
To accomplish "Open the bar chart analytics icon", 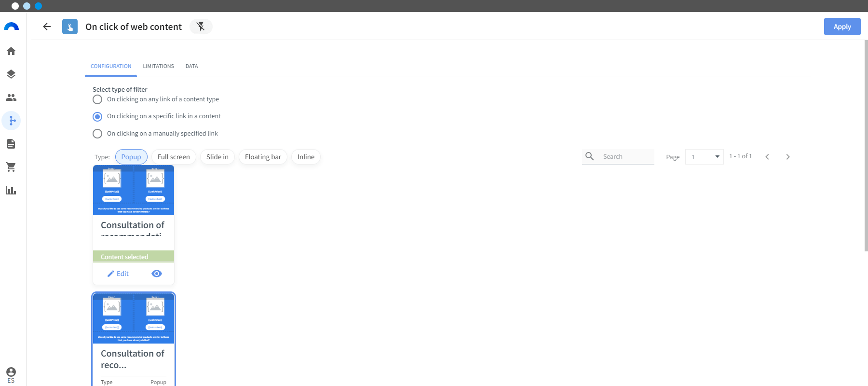I will tap(11, 190).
